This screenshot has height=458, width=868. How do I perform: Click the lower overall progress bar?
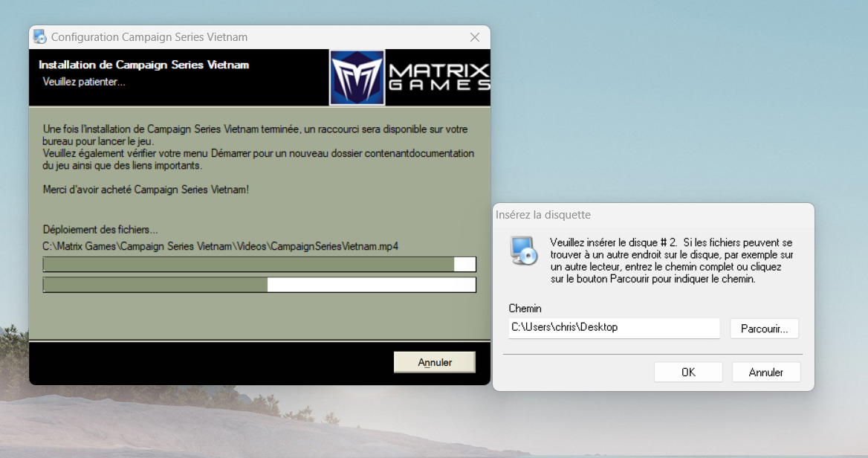pyautogui.click(x=259, y=285)
